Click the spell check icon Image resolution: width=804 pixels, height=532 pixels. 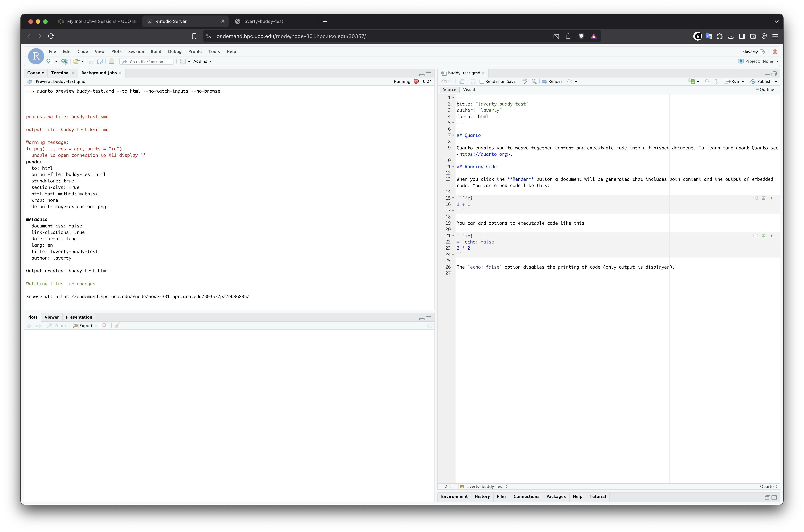coord(525,81)
